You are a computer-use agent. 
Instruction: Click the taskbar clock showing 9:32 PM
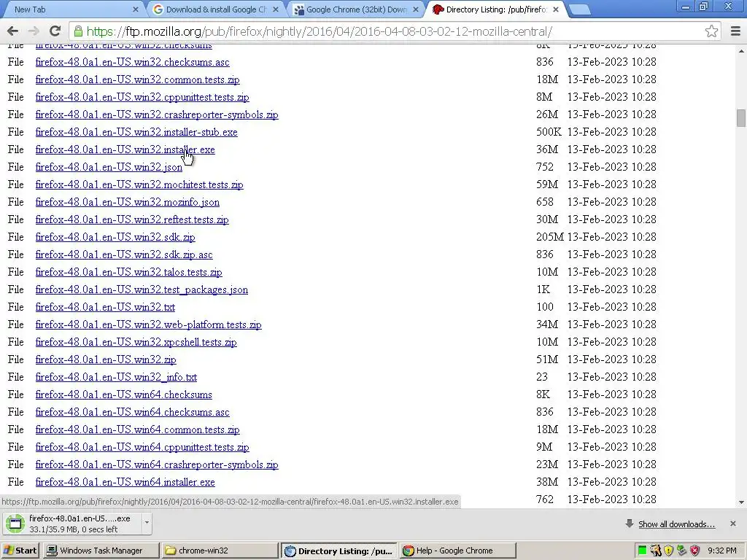(x=722, y=551)
